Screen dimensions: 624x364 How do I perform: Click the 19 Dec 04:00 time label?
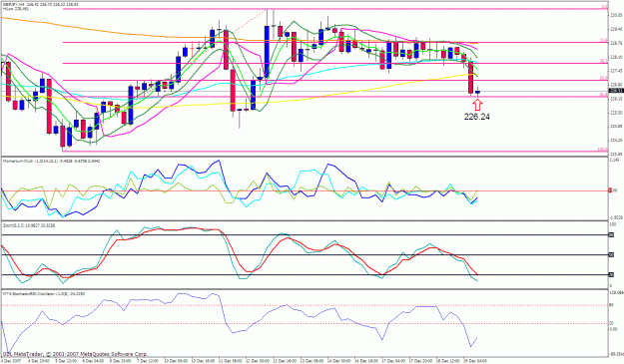coord(475,361)
